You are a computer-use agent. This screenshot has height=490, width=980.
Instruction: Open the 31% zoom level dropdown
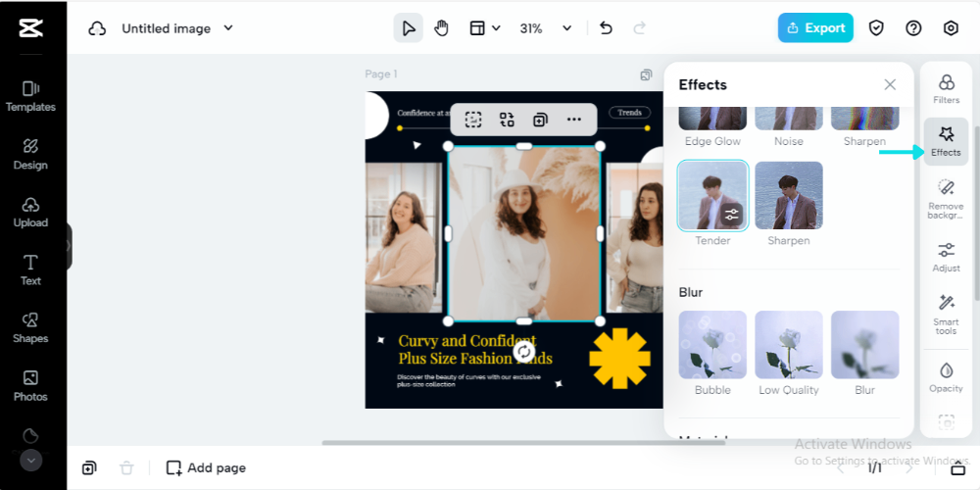pos(546,28)
